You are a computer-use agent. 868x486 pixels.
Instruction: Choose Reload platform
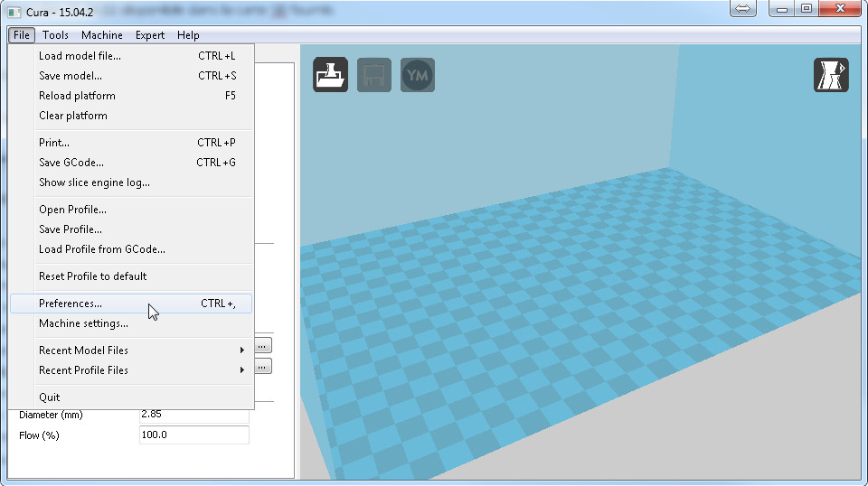click(x=131, y=96)
